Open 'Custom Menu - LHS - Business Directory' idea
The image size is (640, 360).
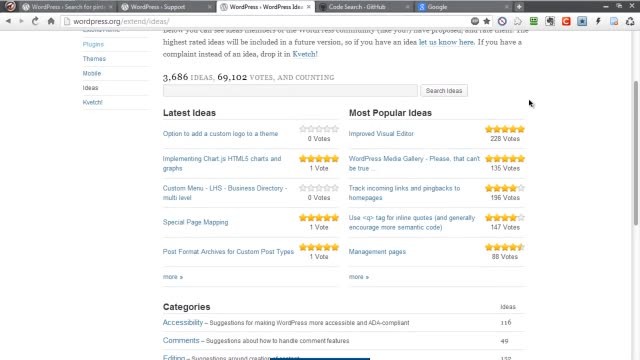(224, 193)
